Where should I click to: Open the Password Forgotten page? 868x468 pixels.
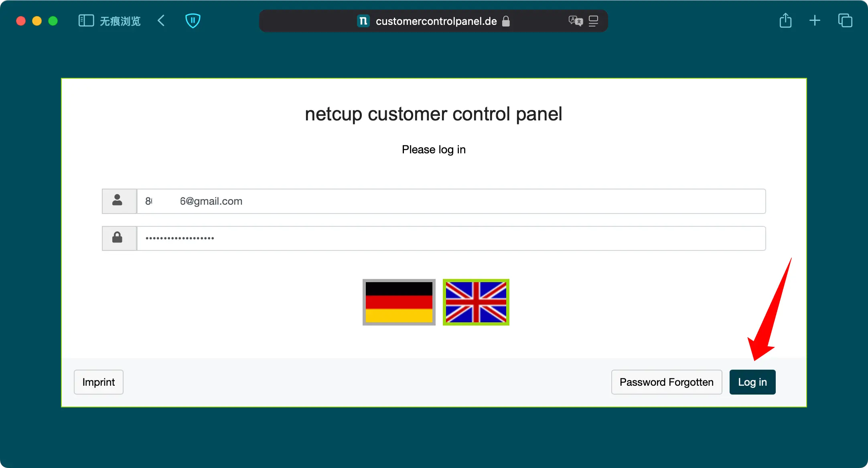pyautogui.click(x=666, y=382)
